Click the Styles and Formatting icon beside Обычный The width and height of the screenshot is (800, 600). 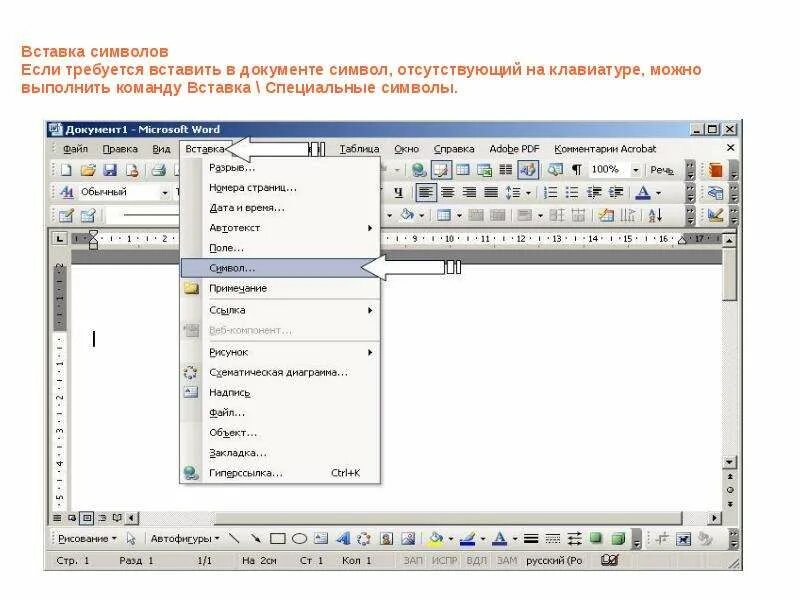tap(66, 192)
